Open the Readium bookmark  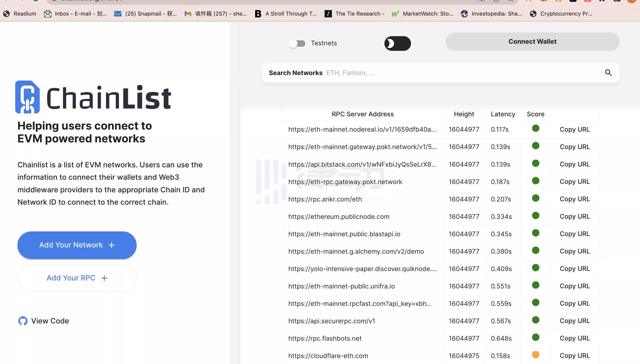pos(20,14)
